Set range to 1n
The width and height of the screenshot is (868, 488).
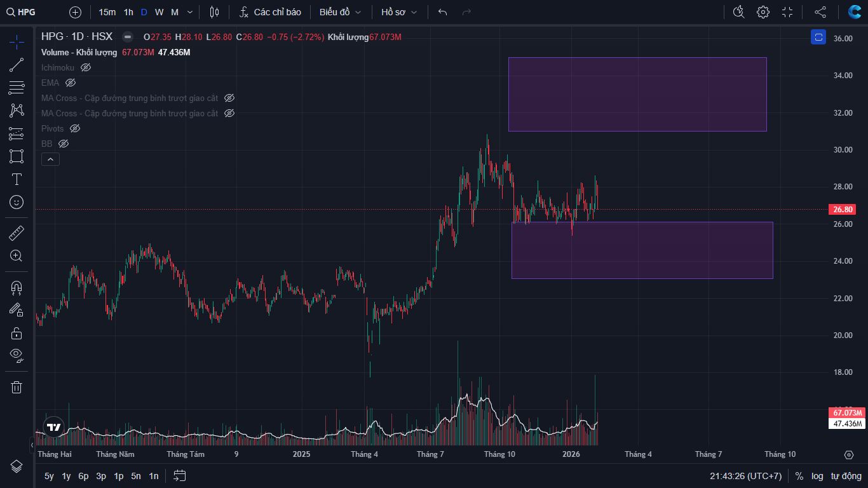point(153,476)
